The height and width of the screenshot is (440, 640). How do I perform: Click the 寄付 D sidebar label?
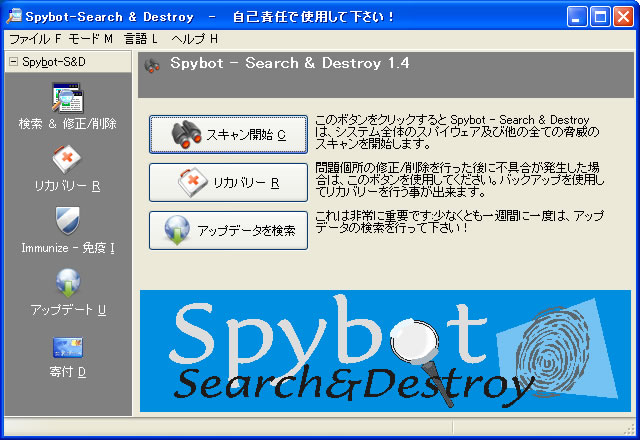68,372
